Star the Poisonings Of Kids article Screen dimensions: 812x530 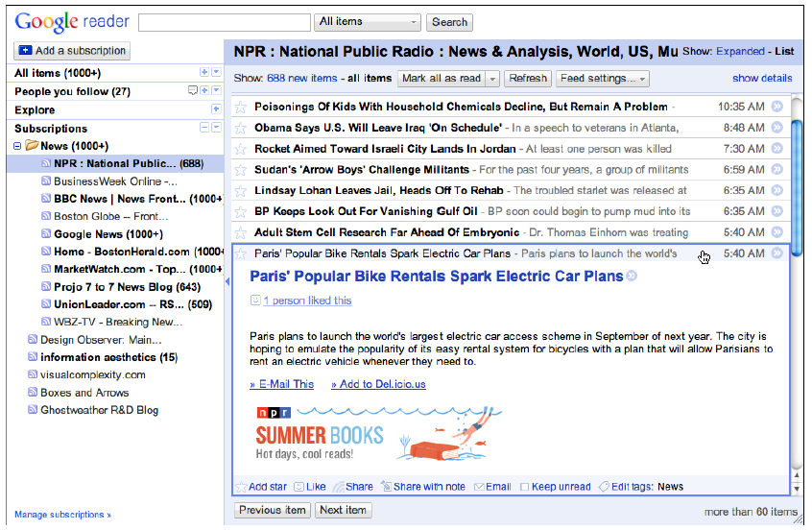click(x=240, y=108)
